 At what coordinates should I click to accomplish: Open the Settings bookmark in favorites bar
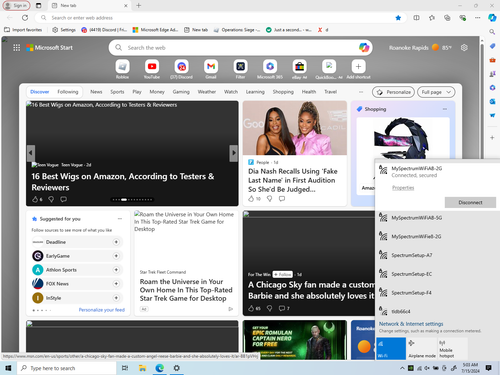click(64, 30)
